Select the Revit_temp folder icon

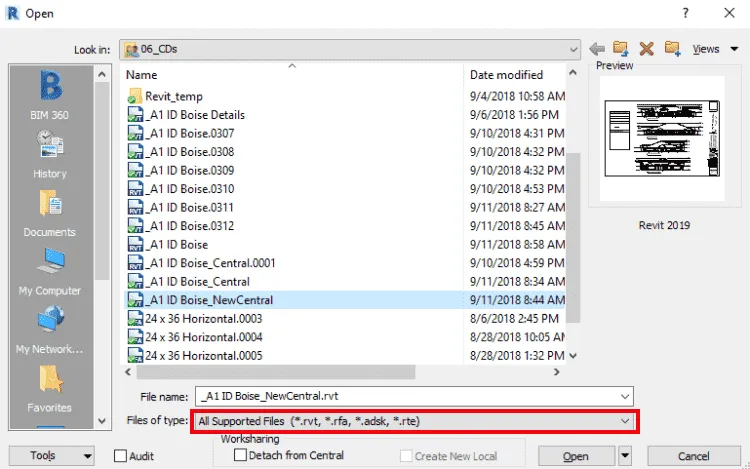click(x=135, y=96)
